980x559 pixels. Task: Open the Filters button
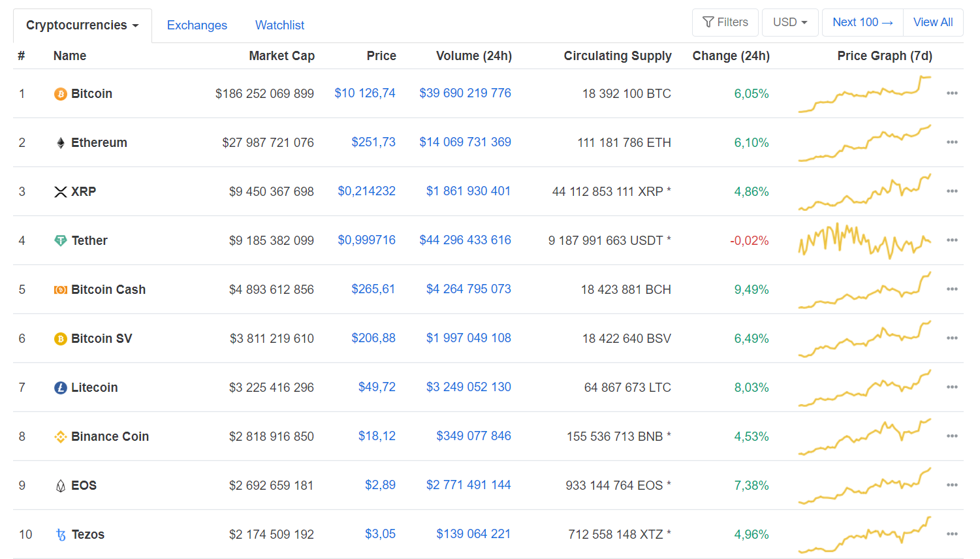click(x=725, y=22)
